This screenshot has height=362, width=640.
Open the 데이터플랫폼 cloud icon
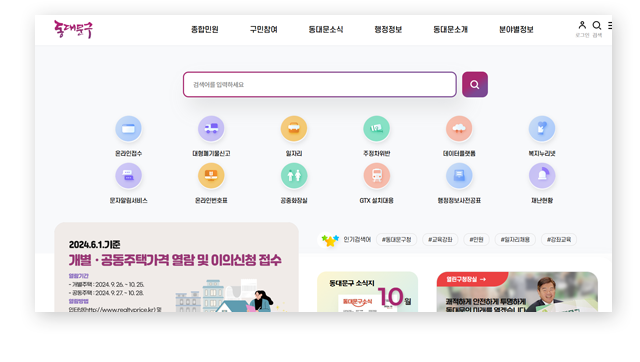(459, 129)
